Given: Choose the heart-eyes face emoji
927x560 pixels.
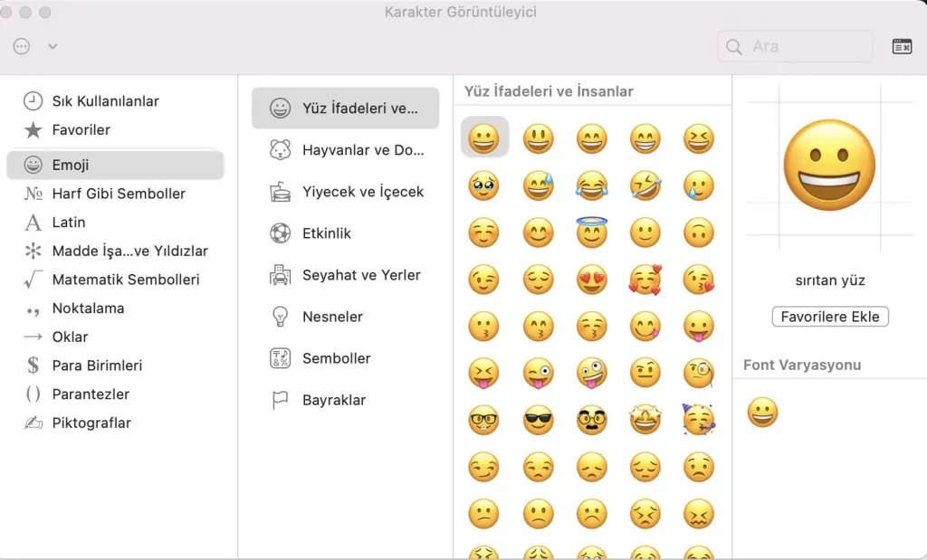Looking at the screenshot, I should click(x=592, y=280).
